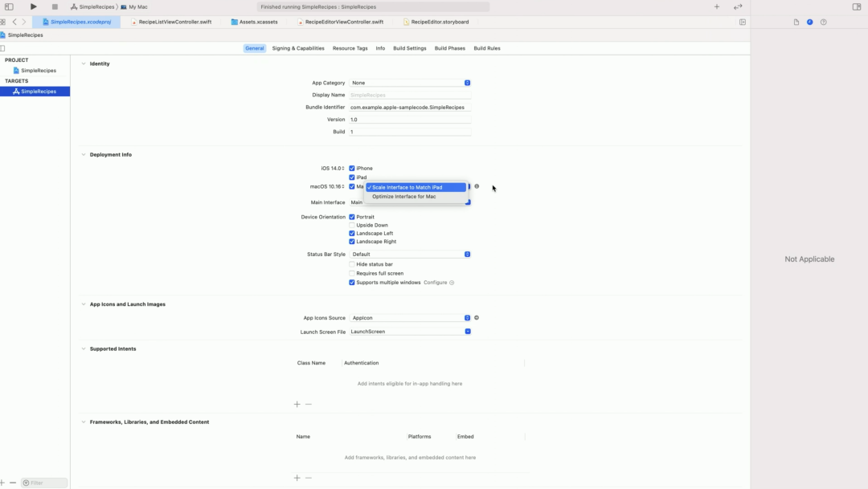Open Resource Tags tab
Viewport: 868px width, 489px height.
[x=350, y=48]
